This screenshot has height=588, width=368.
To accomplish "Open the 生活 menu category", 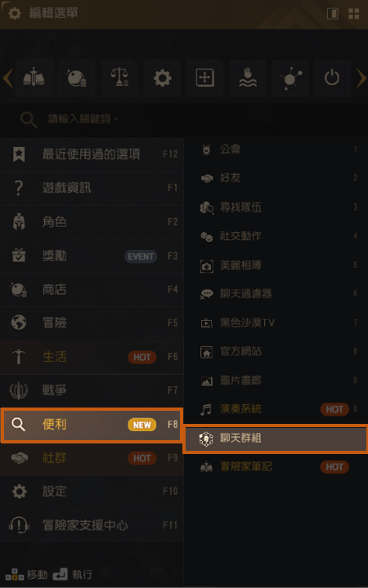I will click(x=92, y=357).
